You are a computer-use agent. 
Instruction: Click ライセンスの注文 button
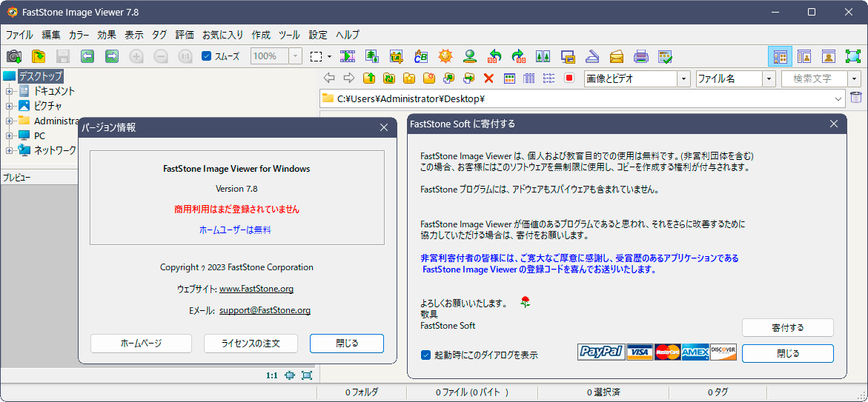[251, 344]
